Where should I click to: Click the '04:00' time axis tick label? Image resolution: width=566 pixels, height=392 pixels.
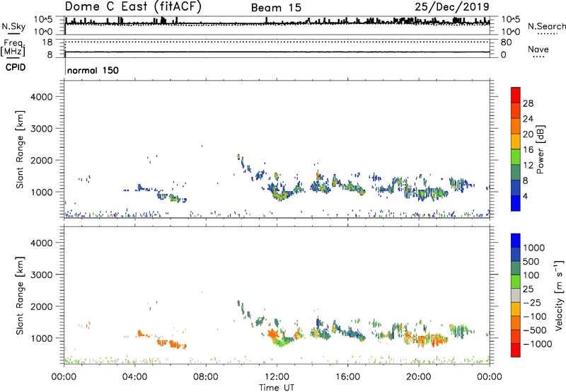(134, 377)
